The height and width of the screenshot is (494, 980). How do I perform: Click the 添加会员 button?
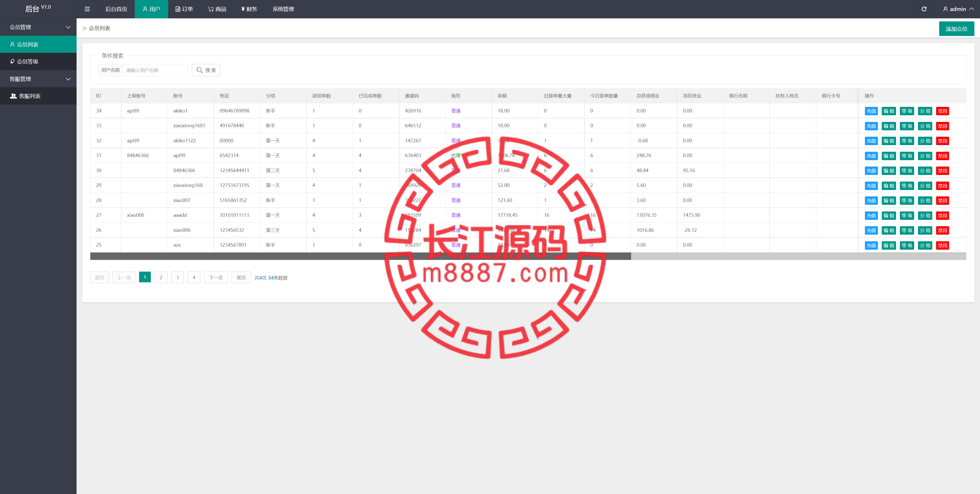[x=957, y=29]
